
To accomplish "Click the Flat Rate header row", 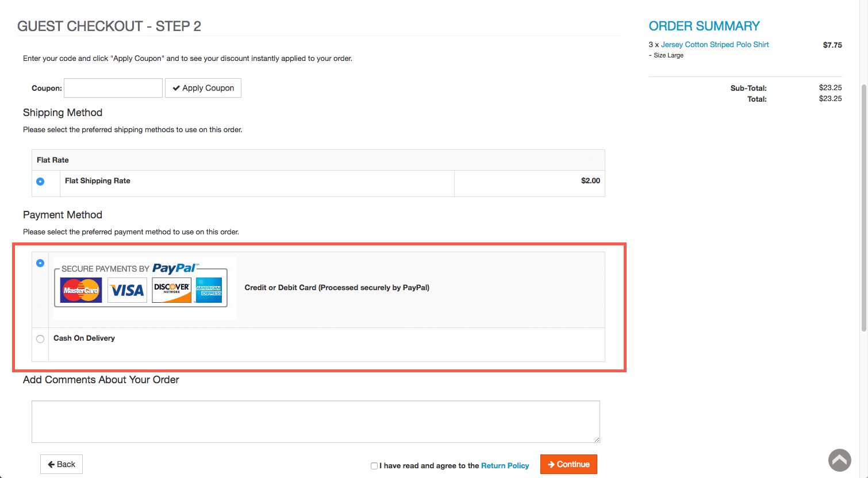I will (x=318, y=160).
